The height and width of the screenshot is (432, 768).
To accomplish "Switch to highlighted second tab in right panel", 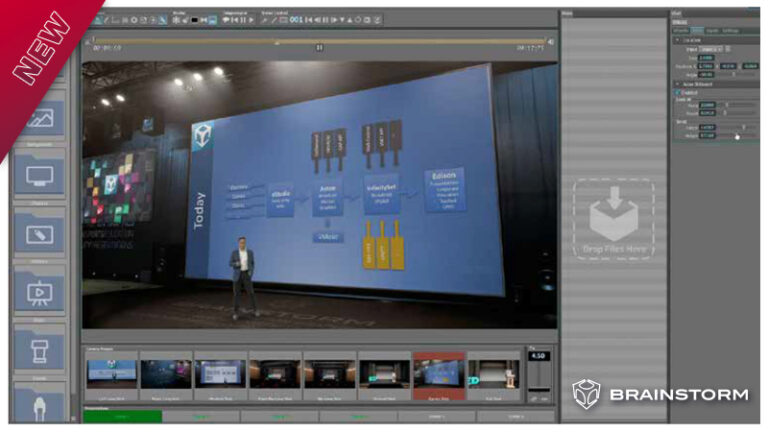I will click(x=697, y=30).
